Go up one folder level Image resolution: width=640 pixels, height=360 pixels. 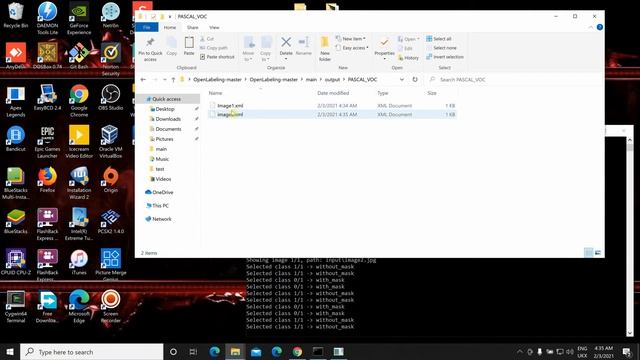click(173, 80)
